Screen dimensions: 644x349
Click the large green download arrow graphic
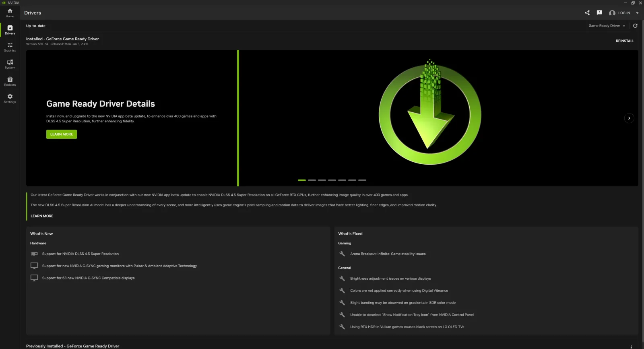[x=430, y=112]
